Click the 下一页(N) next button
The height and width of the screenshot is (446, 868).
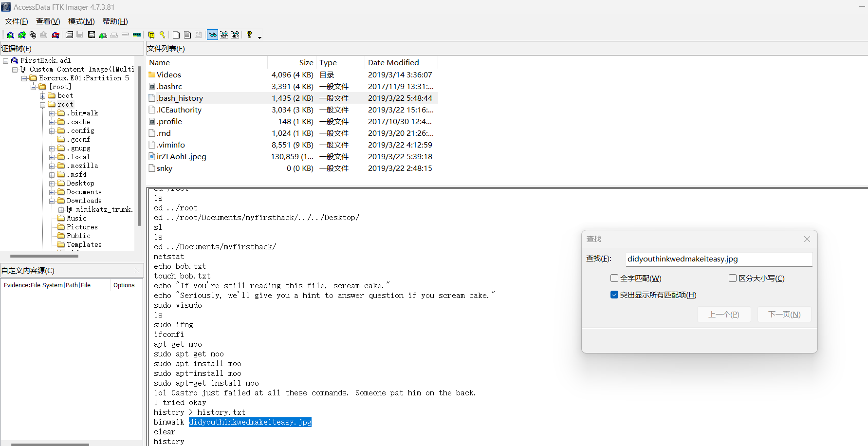point(785,315)
